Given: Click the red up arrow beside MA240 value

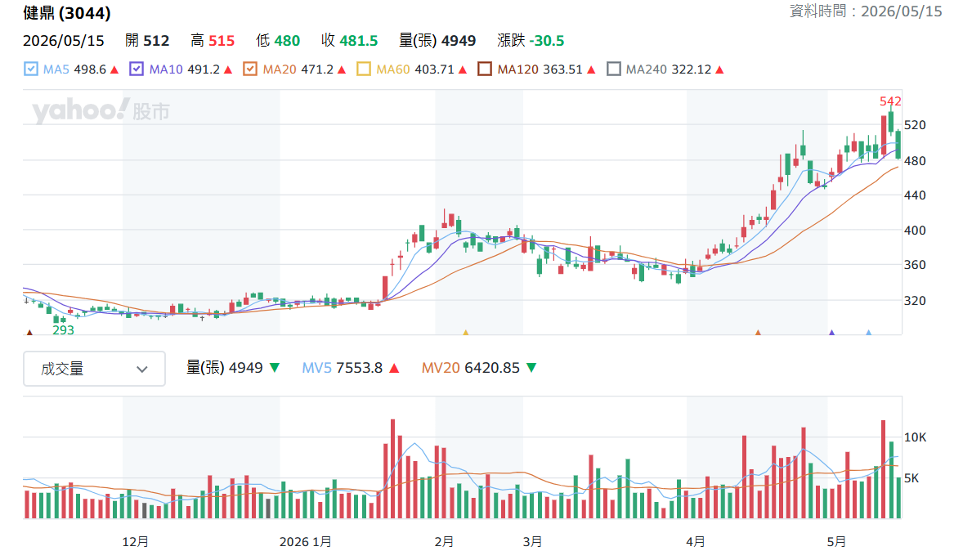Looking at the screenshot, I should [719, 70].
